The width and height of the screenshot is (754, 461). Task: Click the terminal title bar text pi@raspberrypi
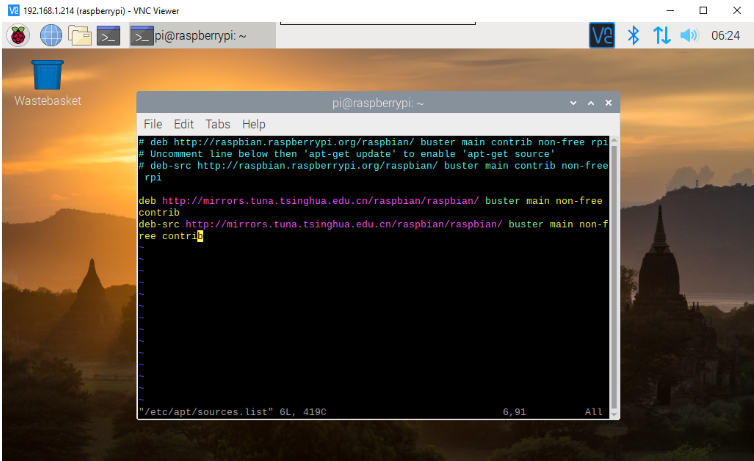378,103
